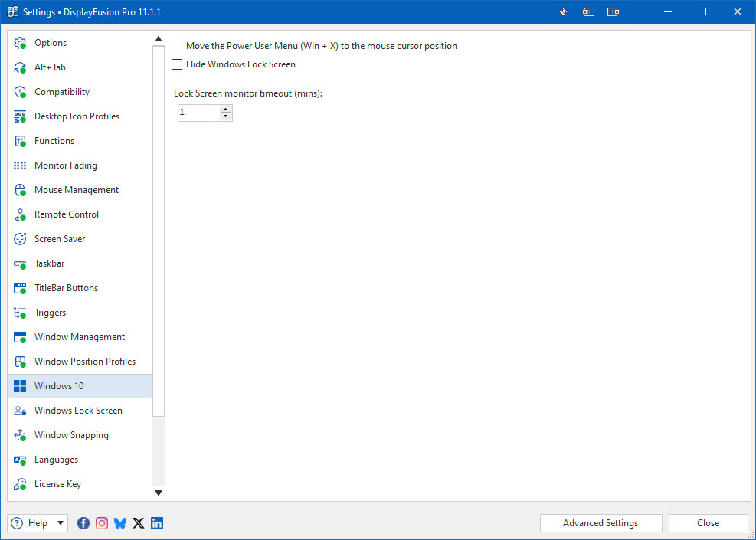
Task: Open the X social icon
Action: [139, 523]
